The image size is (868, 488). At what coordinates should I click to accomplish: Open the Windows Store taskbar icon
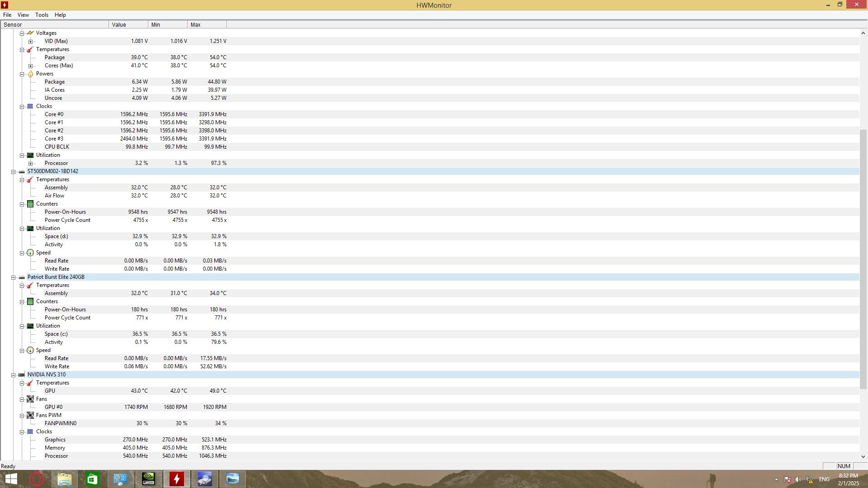(x=93, y=479)
